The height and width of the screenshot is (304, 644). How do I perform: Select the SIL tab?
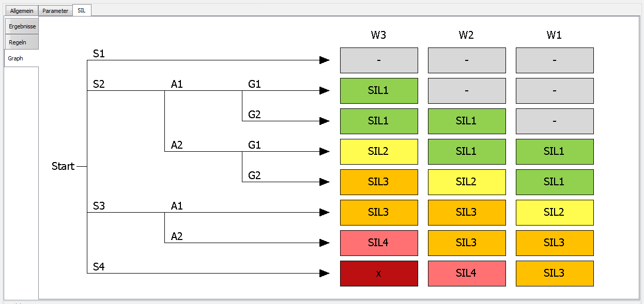(x=82, y=10)
